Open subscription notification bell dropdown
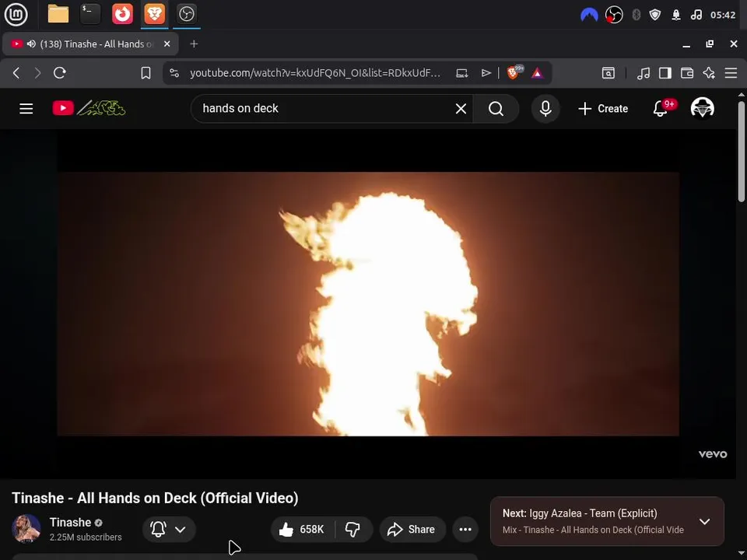The height and width of the screenshot is (560, 747). [169, 529]
